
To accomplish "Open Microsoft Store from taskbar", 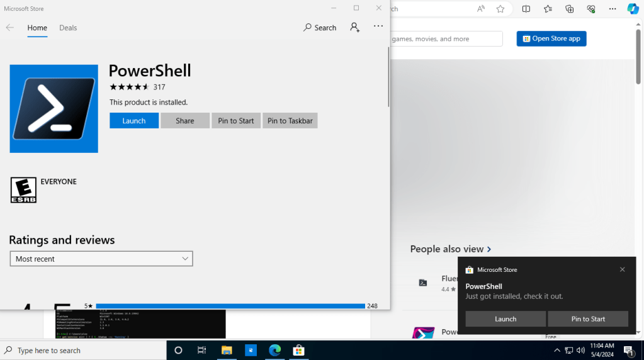I will 298,350.
